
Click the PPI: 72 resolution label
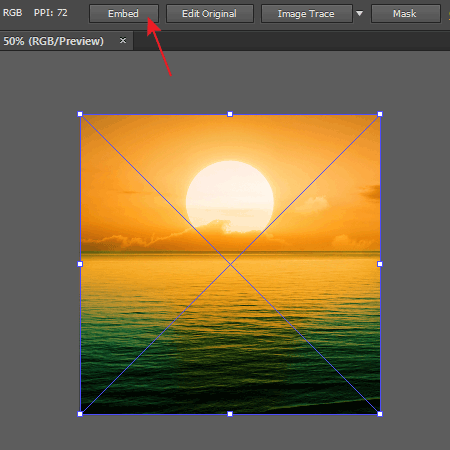click(51, 13)
